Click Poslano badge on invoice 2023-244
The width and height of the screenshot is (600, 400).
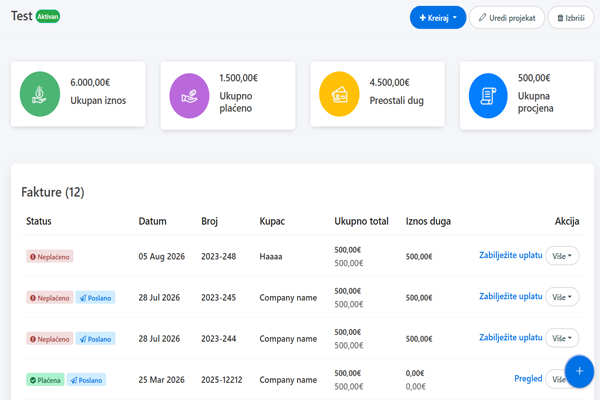point(95,339)
